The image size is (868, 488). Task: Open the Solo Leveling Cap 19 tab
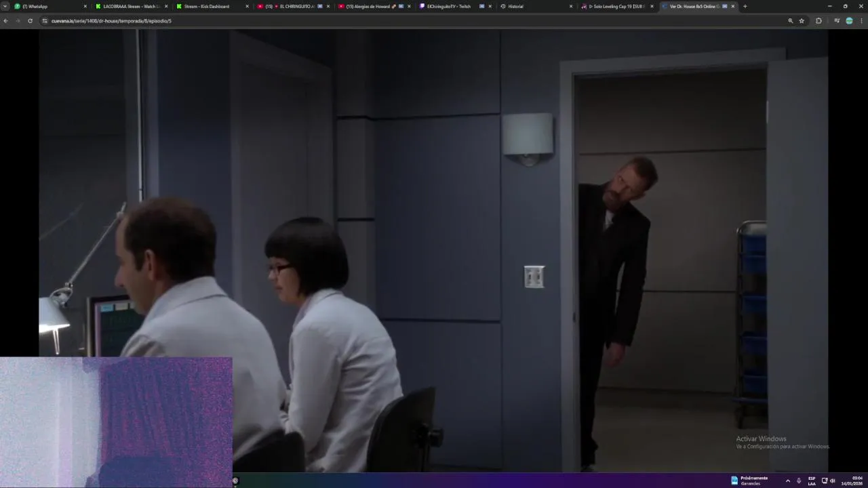pyautogui.click(x=616, y=6)
